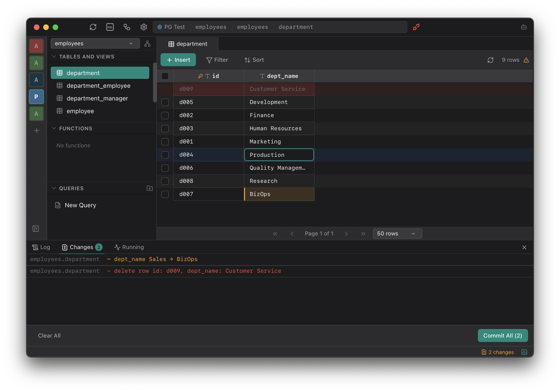Viewport: 560px width, 392px height.
Task: Click the new query folder icon in Queries
Action: [150, 188]
